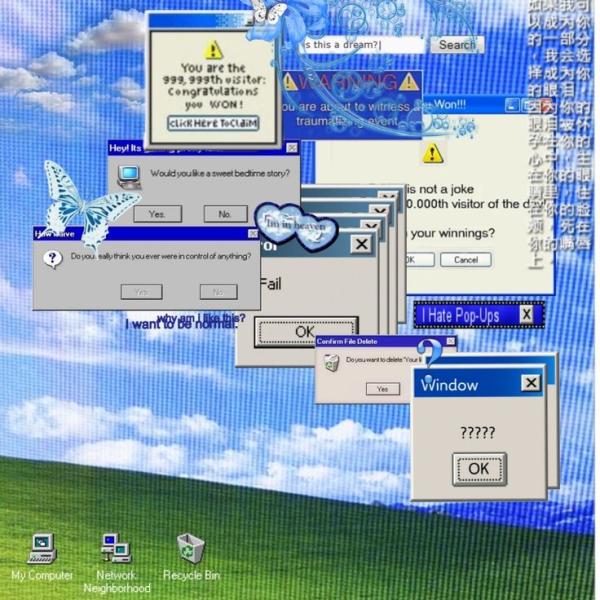Click the greyed Yes in 'control of anything' dialog
Image resolution: width=600 pixels, height=600 pixels.
point(142,292)
